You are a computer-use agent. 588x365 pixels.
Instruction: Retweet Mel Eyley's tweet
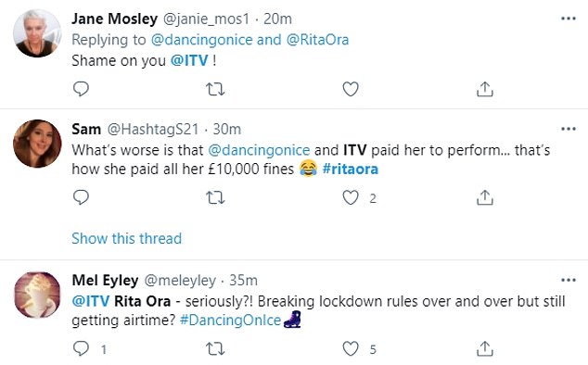(x=215, y=349)
